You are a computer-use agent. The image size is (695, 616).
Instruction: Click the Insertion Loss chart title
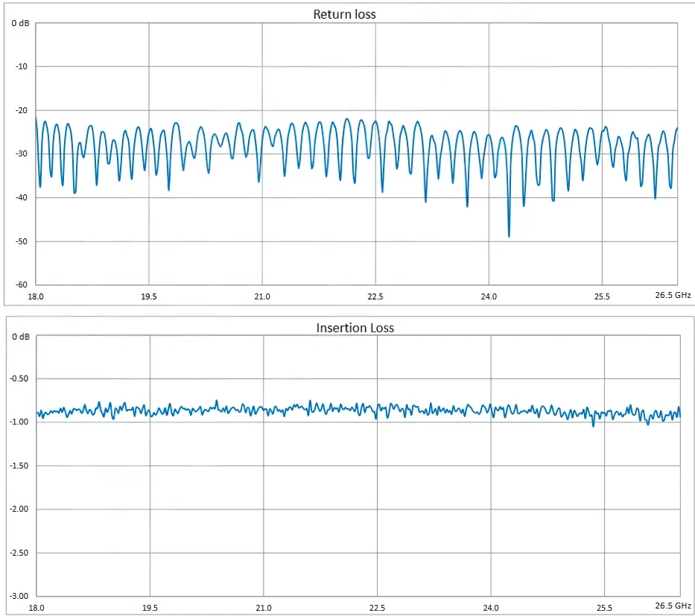click(355, 328)
